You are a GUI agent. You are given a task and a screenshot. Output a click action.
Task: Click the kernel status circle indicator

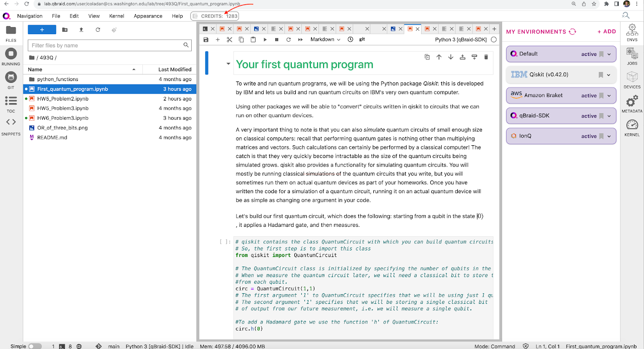(x=494, y=39)
